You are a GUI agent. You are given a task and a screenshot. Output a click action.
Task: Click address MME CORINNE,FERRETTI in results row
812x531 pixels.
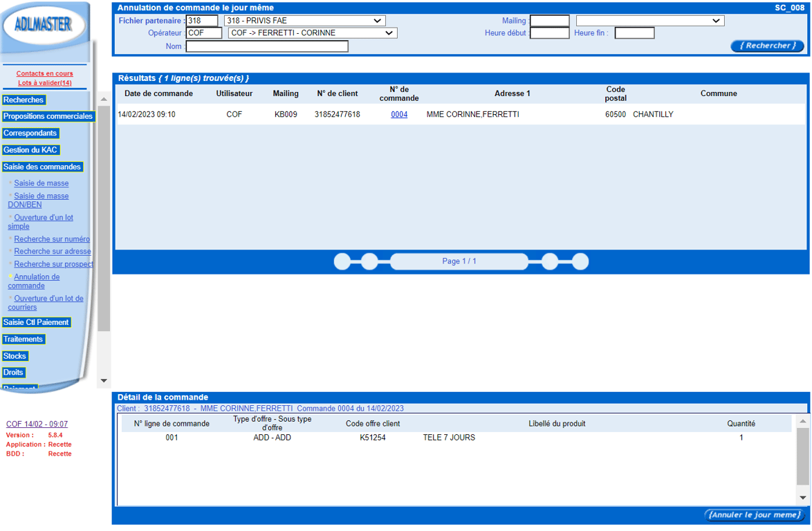(x=473, y=114)
